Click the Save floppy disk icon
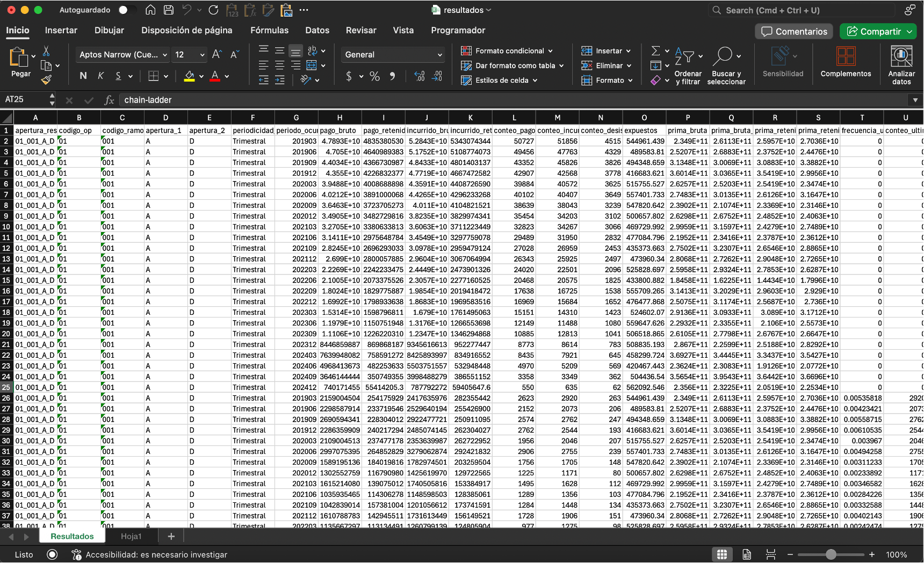Image resolution: width=924 pixels, height=563 pixels. [x=169, y=10]
